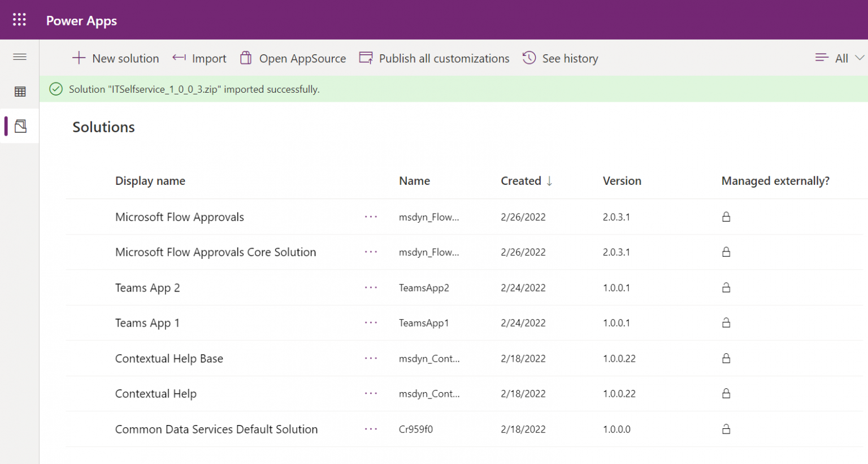Open the context menu for Teams App 2
The height and width of the screenshot is (464, 868).
click(371, 287)
